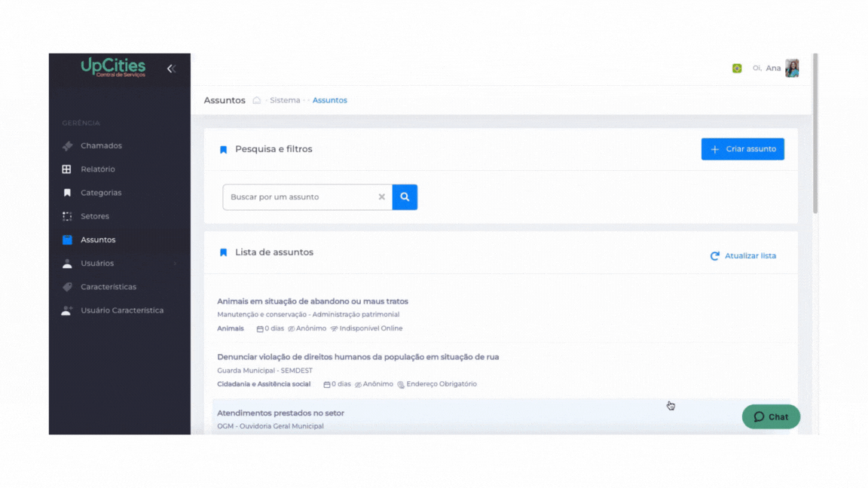Open Setores in the sidebar
This screenshot has width=868, height=488.
pyautogui.click(x=95, y=216)
